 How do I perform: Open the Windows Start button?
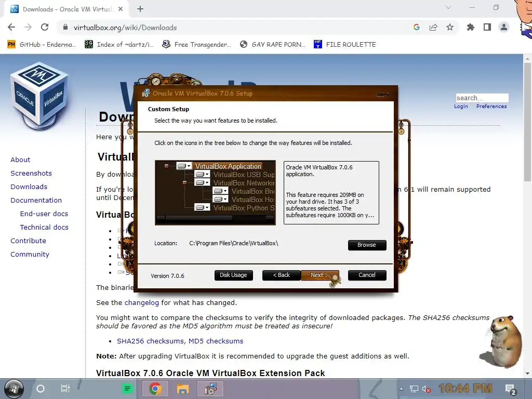click(14, 389)
